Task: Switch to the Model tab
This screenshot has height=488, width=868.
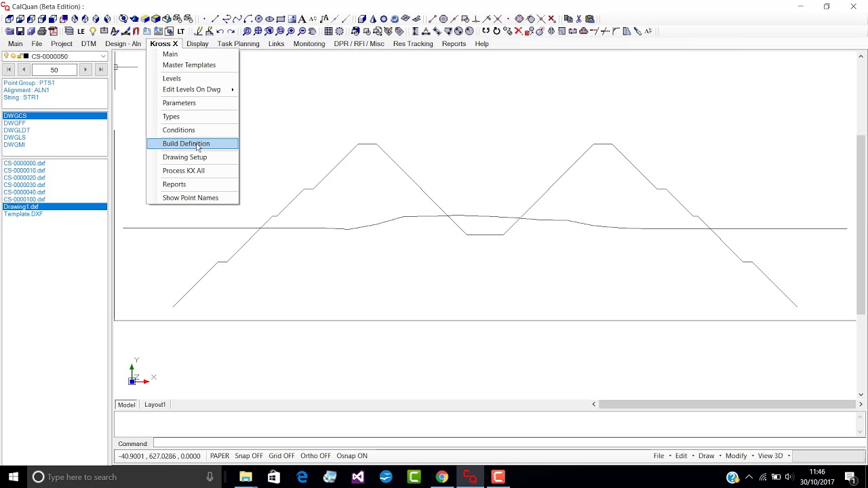Action: tap(126, 405)
